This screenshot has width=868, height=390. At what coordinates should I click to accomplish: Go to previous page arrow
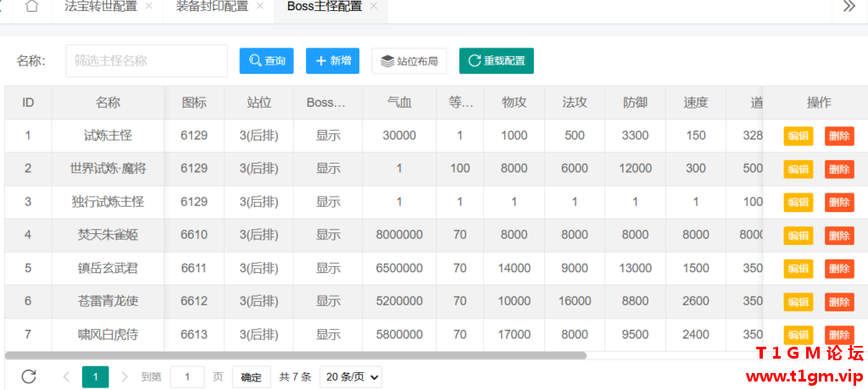[x=66, y=377]
